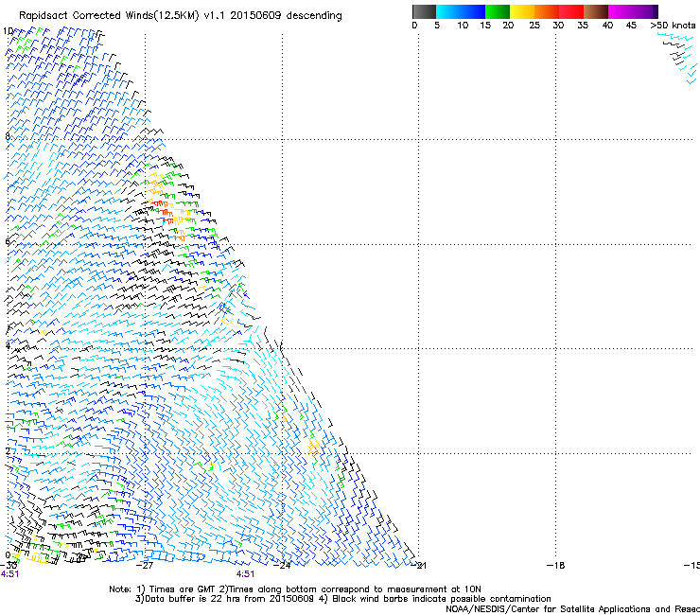The width and height of the screenshot is (700, 615).
Task: Click the blue 10-15 knots legend swatch
Action: click(x=473, y=11)
